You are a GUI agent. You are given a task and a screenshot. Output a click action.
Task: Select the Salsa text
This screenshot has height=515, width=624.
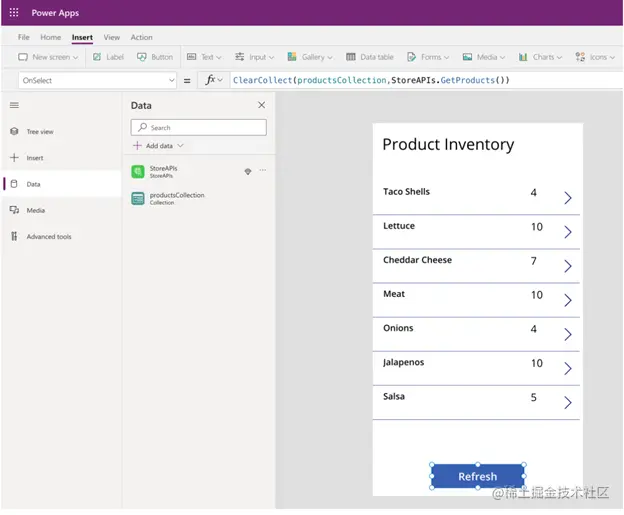point(394,396)
